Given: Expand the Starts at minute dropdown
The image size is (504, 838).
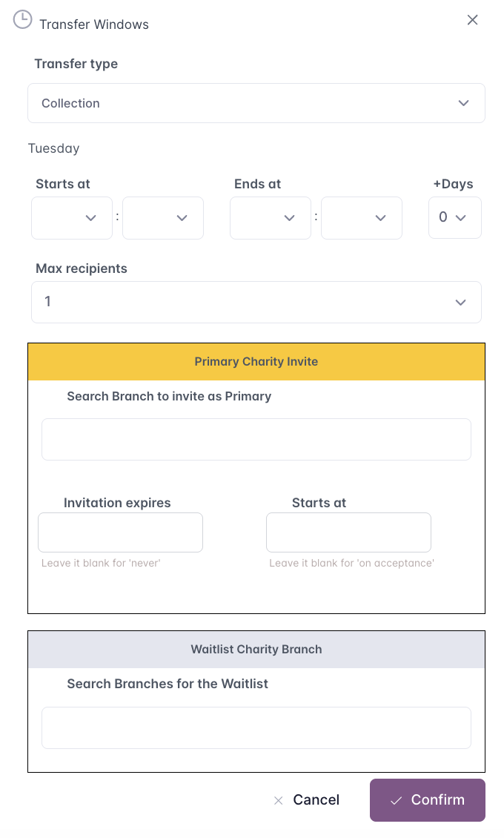Looking at the screenshot, I should point(163,218).
